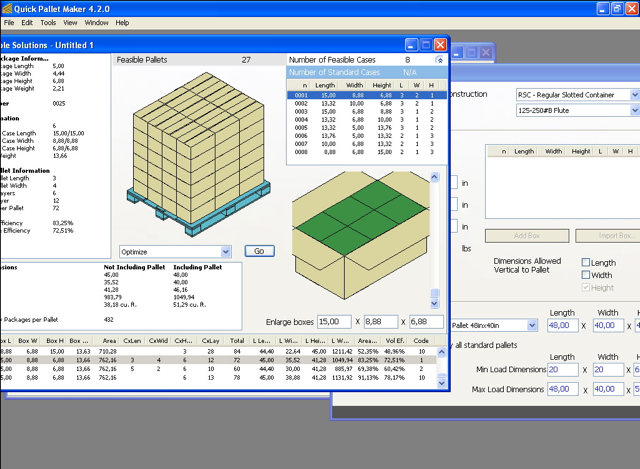Enable Width vertical to pallet checkbox

click(x=586, y=275)
